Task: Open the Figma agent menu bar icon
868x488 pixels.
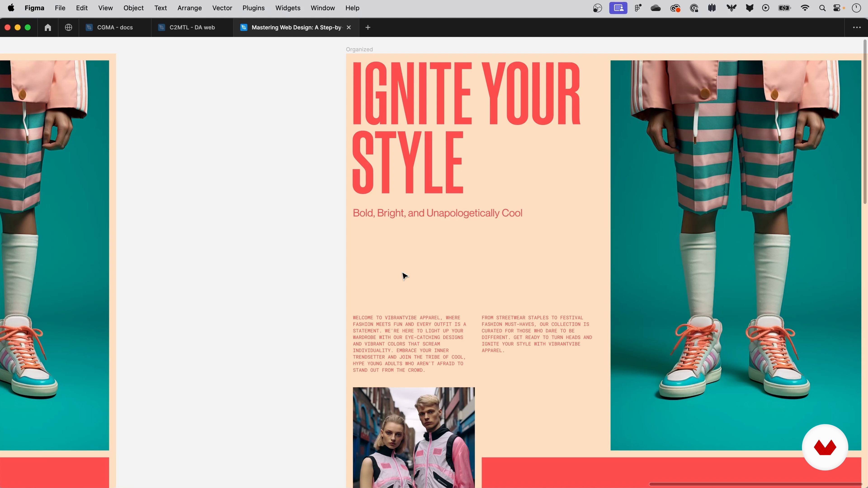Action: 638,8
